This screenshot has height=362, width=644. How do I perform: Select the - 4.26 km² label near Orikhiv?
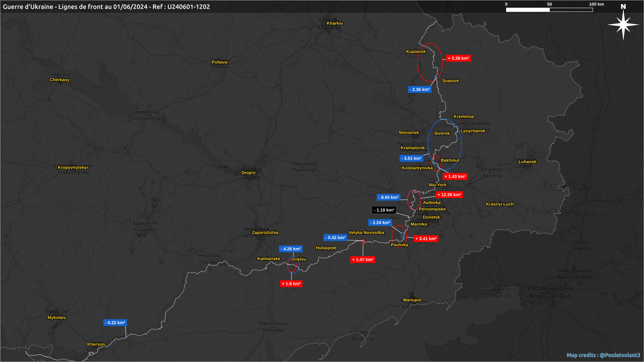pyautogui.click(x=291, y=249)
